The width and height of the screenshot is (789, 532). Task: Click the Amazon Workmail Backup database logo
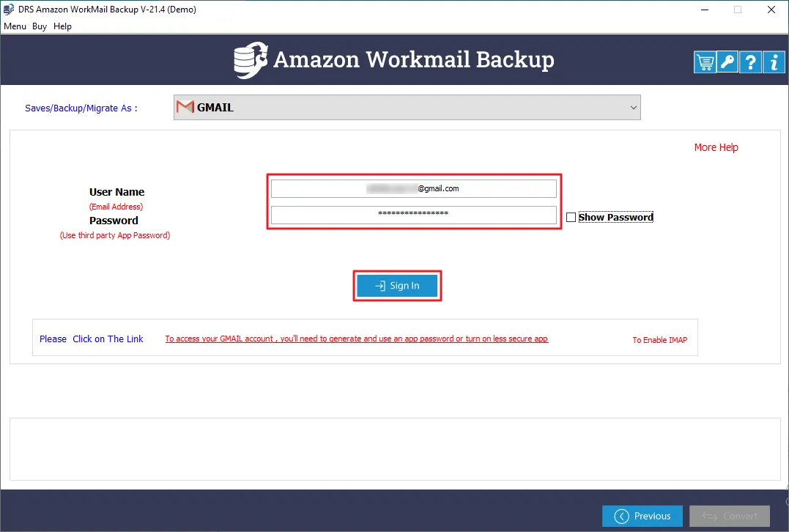[x=251, y=60]
